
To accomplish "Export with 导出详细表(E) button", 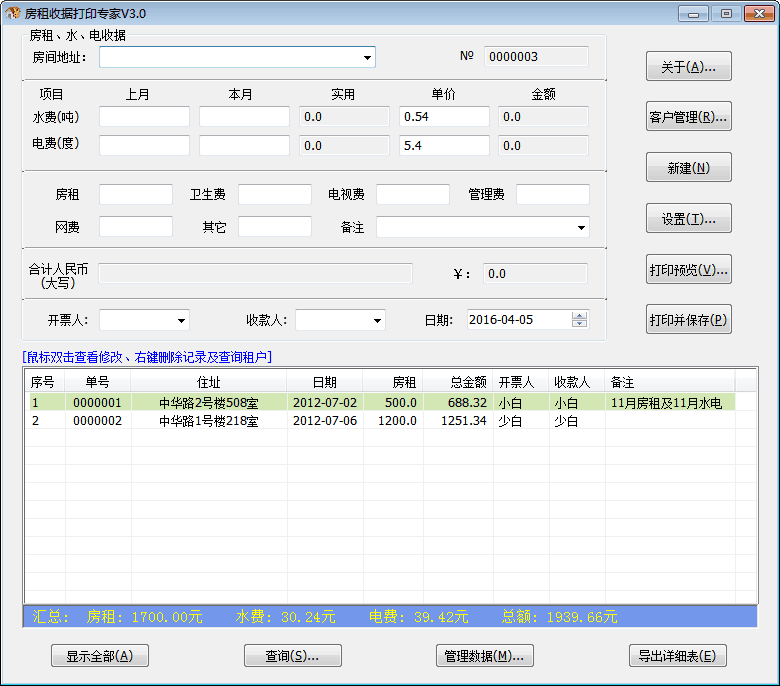I will click(677, 656).
